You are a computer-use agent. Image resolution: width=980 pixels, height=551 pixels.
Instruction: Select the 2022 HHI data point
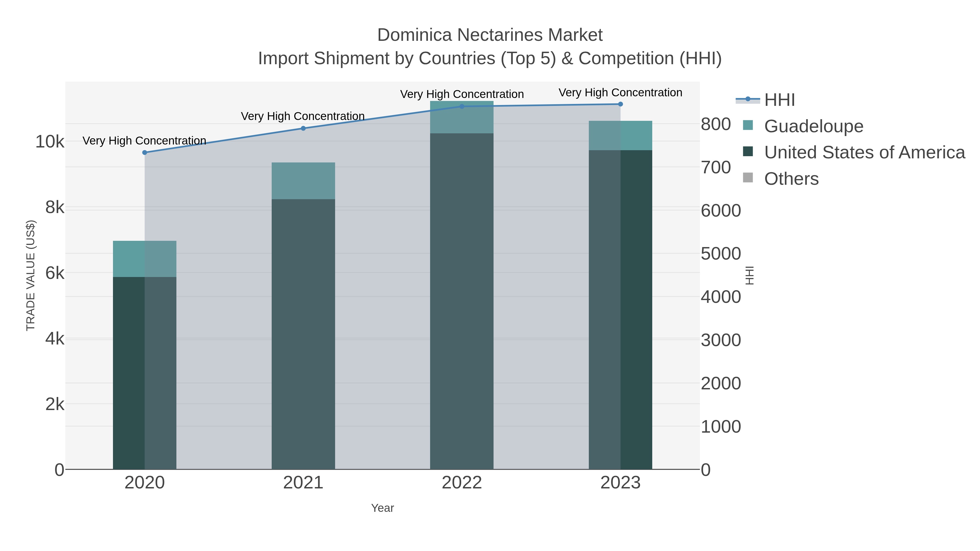point(462,106)
